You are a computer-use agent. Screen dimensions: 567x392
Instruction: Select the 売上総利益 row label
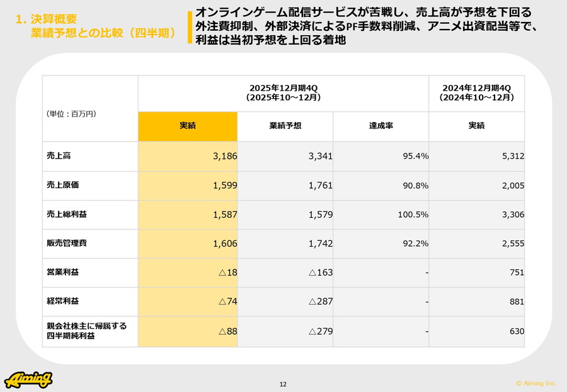(x=67, y=215)
